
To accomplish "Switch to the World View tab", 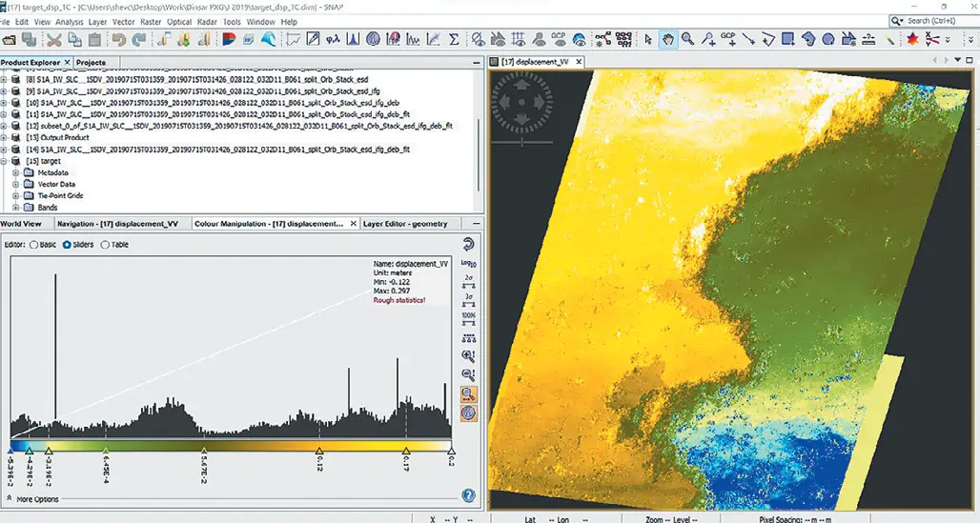I will coord(20,224).
